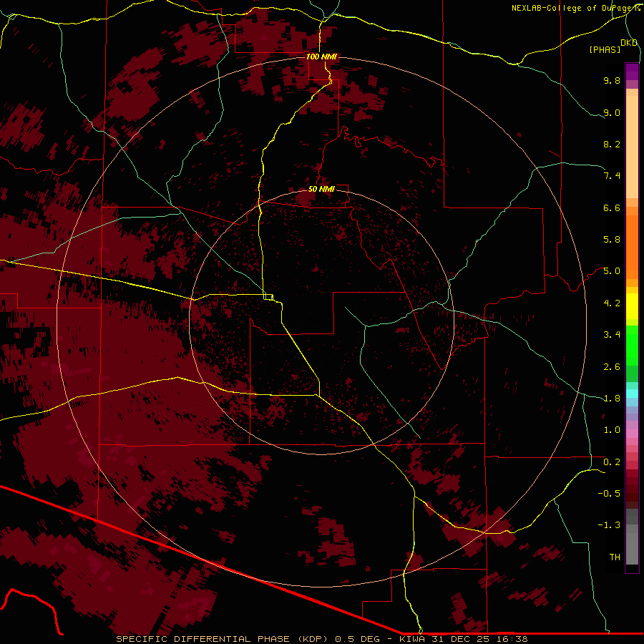The width and height of the screenshot is (644, 644).
Task: Click the -0.5 value on color scale
Action: 609,494
